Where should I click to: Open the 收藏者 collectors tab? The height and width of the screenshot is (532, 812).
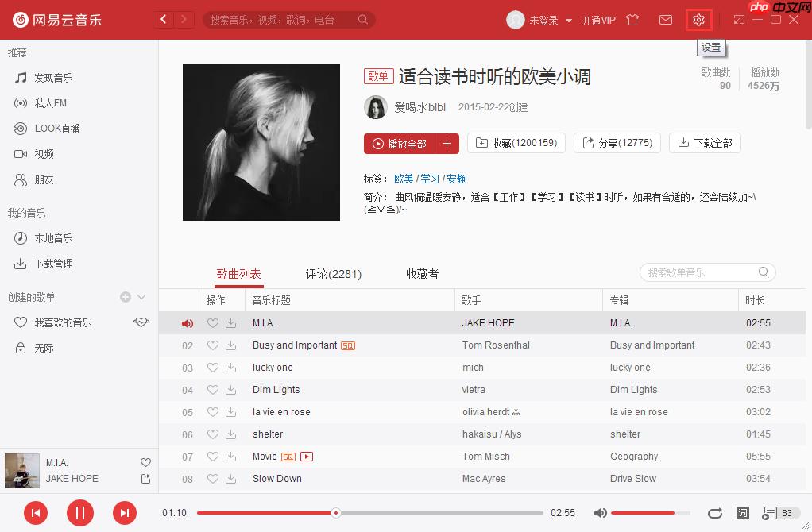(x=421, y=273)
